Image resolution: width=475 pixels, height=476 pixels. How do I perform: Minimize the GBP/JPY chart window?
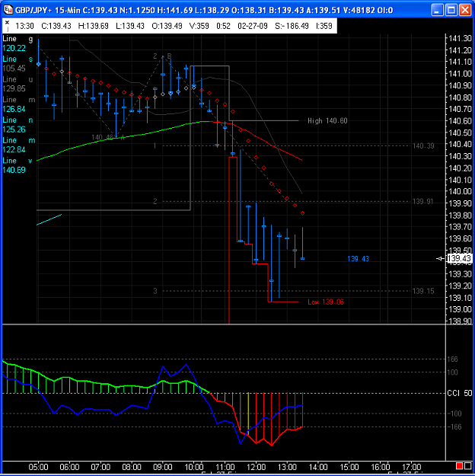click(x=437, y=10)
